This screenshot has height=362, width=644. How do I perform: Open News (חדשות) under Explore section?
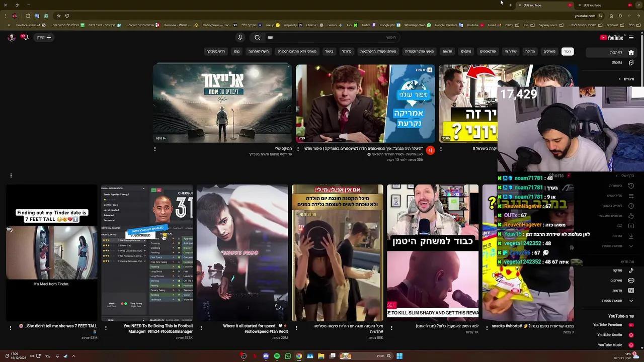623,291
